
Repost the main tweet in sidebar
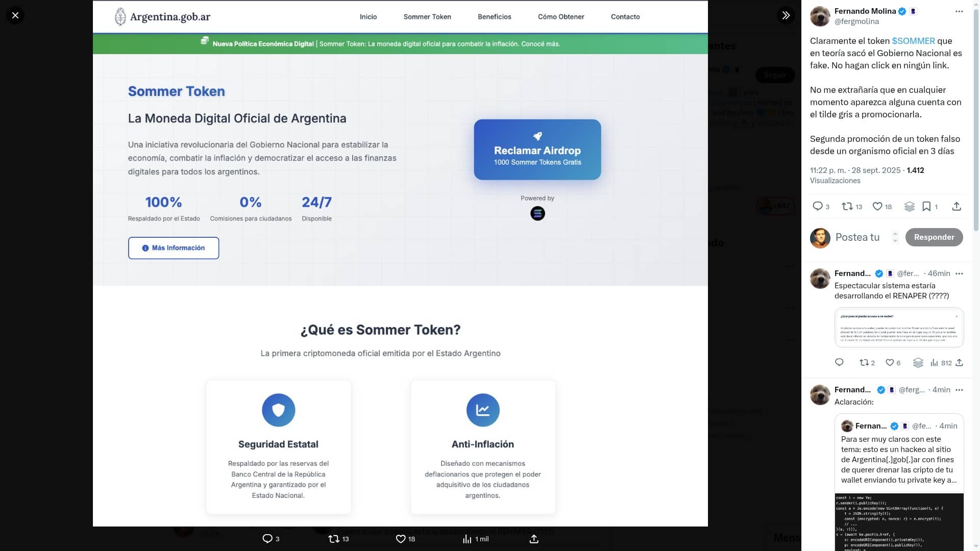point(847,206)
